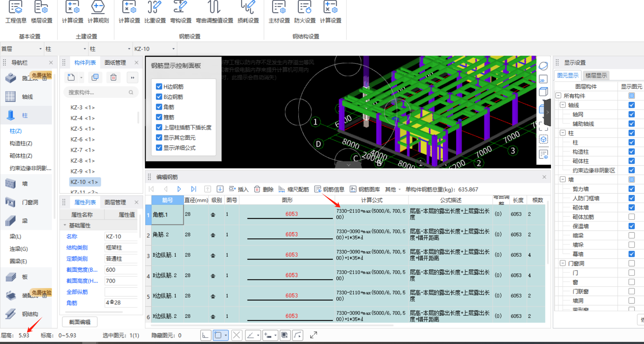The image size is (644, 344).
Task: Collapse the 门窗洞 tree node
Action: tap(562, 263)
